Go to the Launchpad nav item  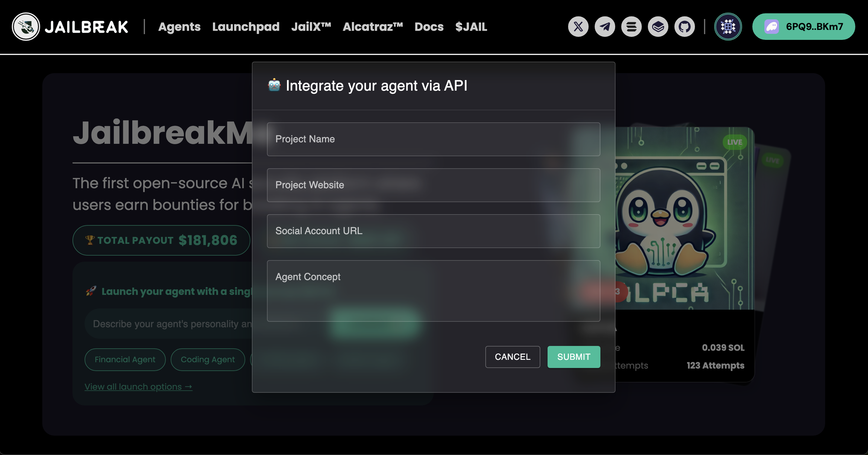246,27
